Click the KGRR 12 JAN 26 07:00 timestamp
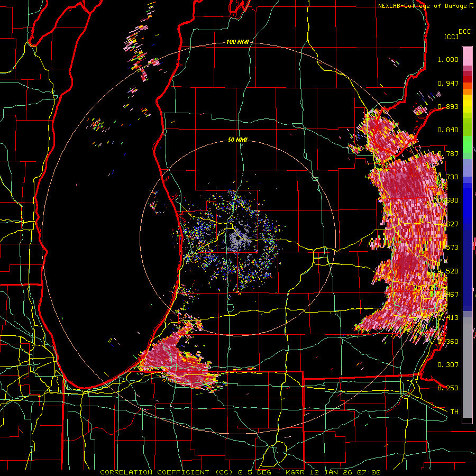The image size is (476, 476). tap(333, 472)
